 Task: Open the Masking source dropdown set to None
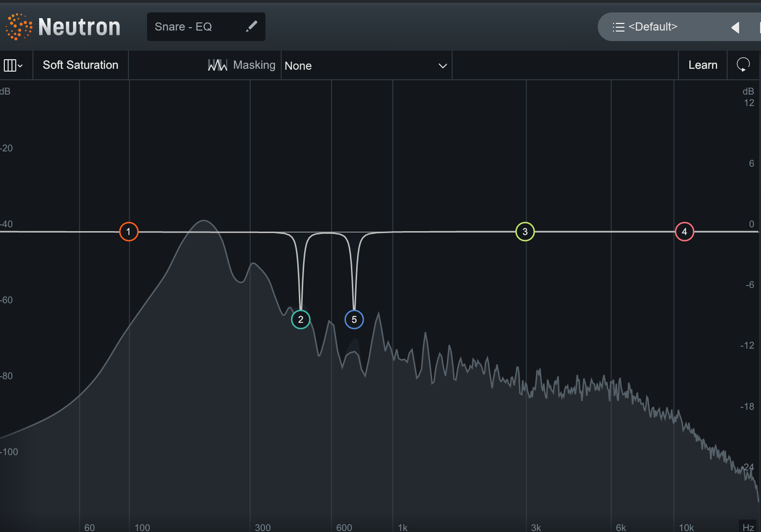point(366,65)
